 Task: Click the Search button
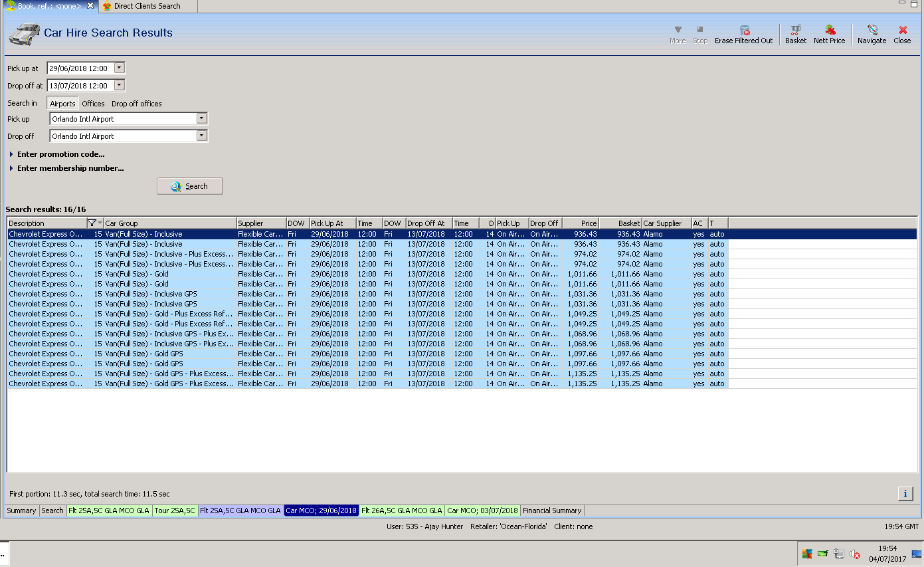[x=190, y=187]
